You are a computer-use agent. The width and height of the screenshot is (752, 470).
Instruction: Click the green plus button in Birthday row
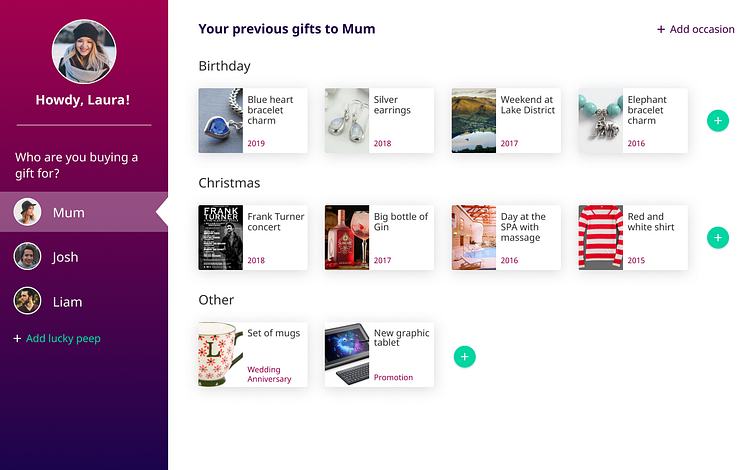pyautogui.click(x=717, y=121)
